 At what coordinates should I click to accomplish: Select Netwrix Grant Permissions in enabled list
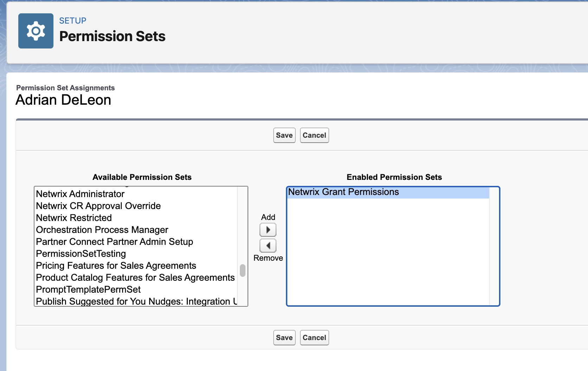click(343, 192)
